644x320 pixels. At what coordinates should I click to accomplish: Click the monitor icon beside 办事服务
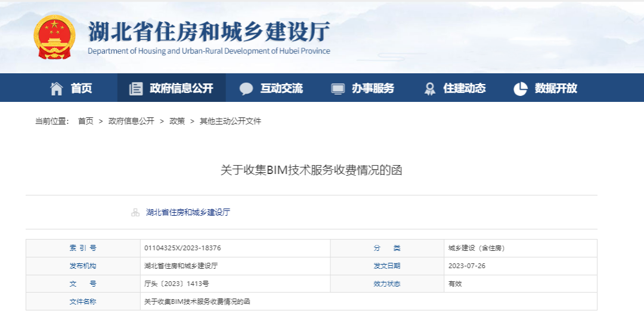(338, 89)
